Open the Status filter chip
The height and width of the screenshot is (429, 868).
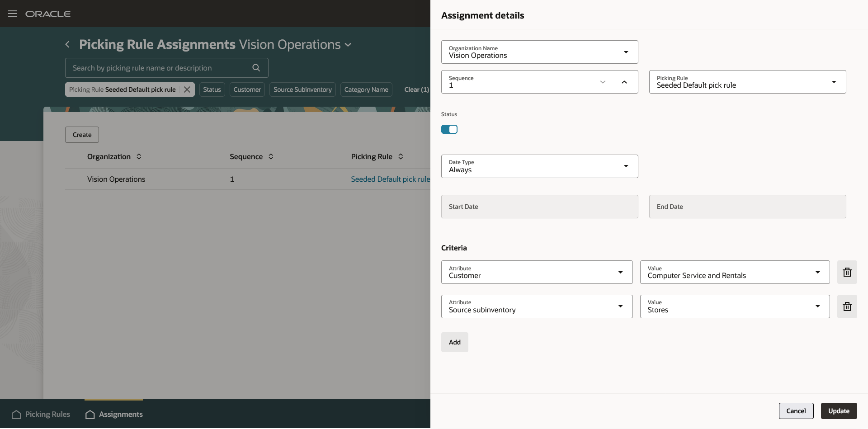tap(212, 90)
